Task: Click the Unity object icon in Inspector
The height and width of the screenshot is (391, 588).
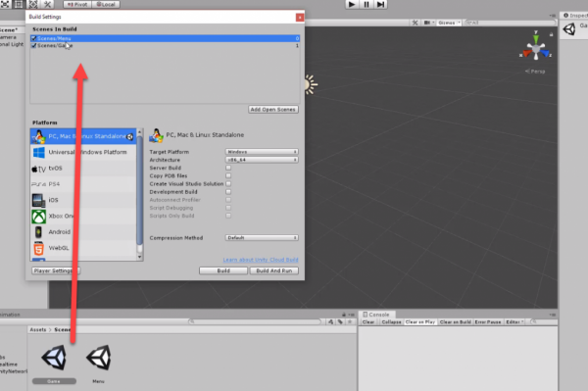Action: [x=569, y=29]
